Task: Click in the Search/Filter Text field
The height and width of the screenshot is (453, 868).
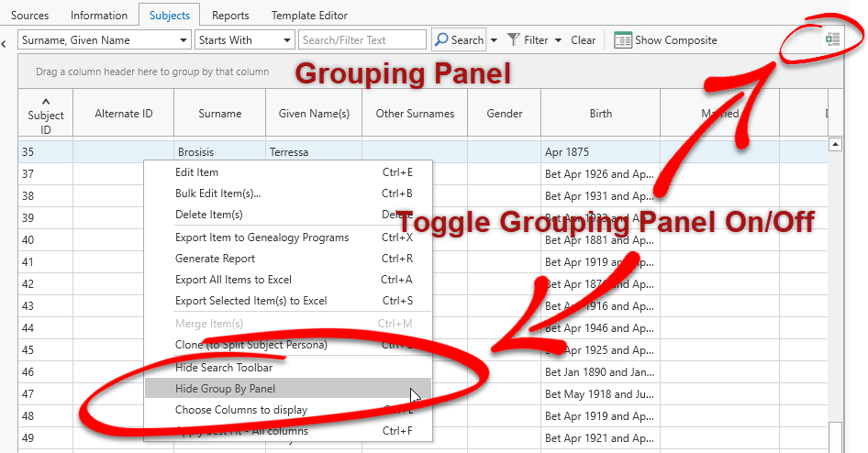Action: point(362,40)
